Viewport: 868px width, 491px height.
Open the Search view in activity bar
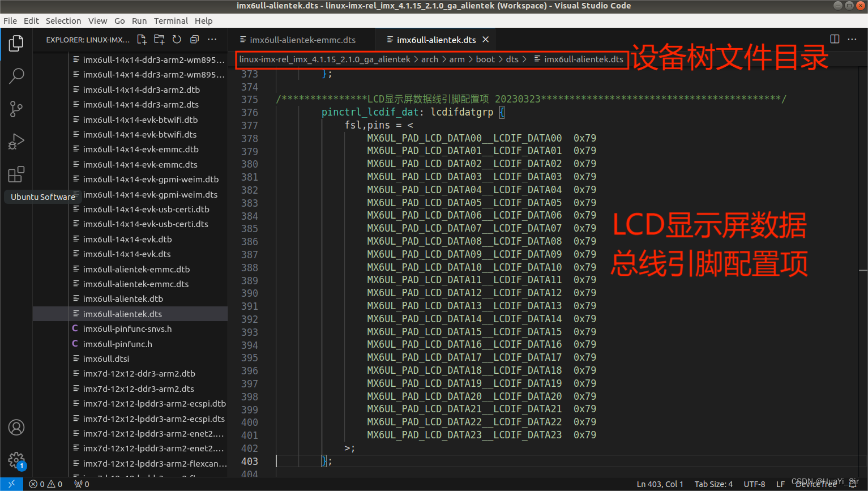pyautogui.click(x=16, y=75)
